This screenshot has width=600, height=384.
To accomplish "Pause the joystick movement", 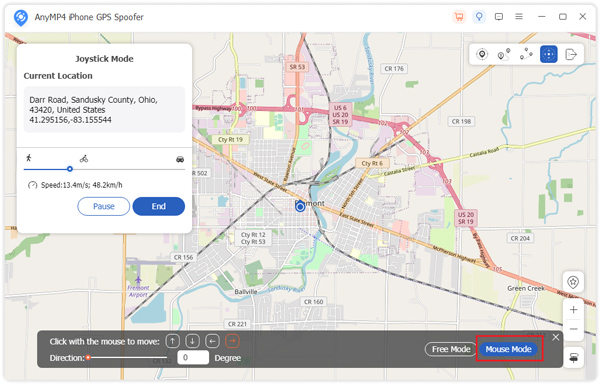I will click(104, 206).
